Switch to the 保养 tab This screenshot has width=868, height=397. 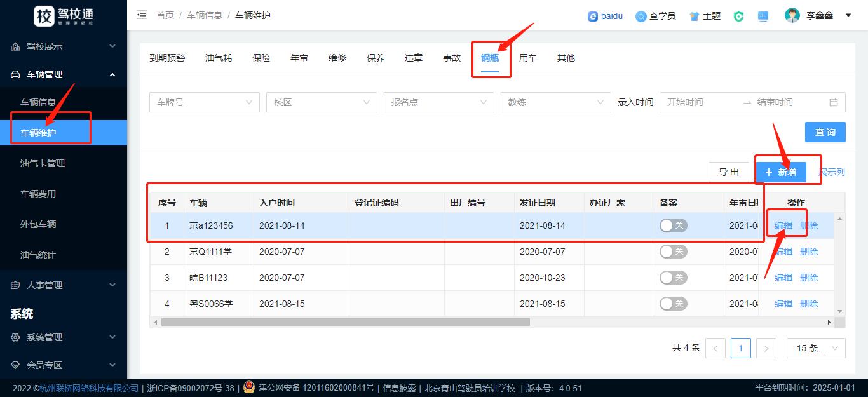[x=376, y=58]
